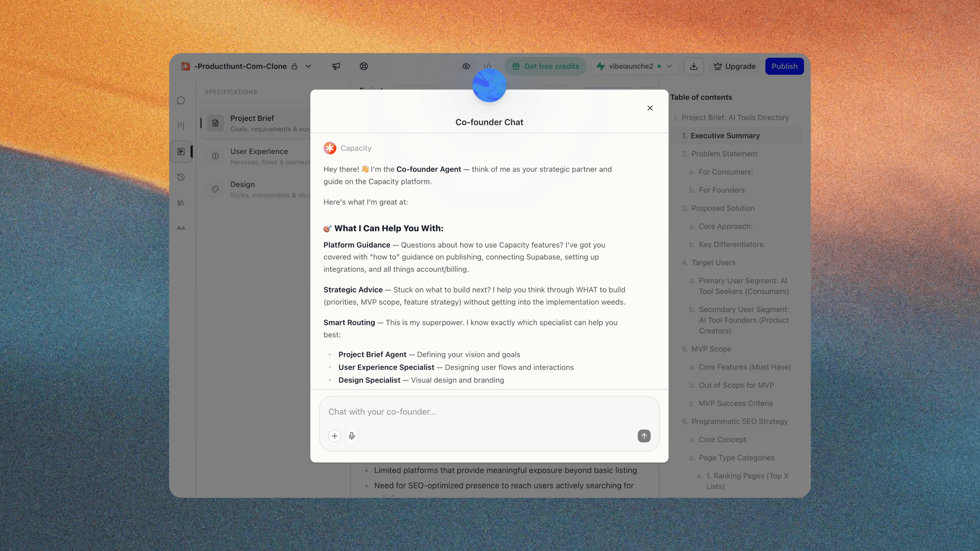The width and height of the screenshot is (980, 551).
Task: Open the help lifebuoy icon
Action: point(364,66)
